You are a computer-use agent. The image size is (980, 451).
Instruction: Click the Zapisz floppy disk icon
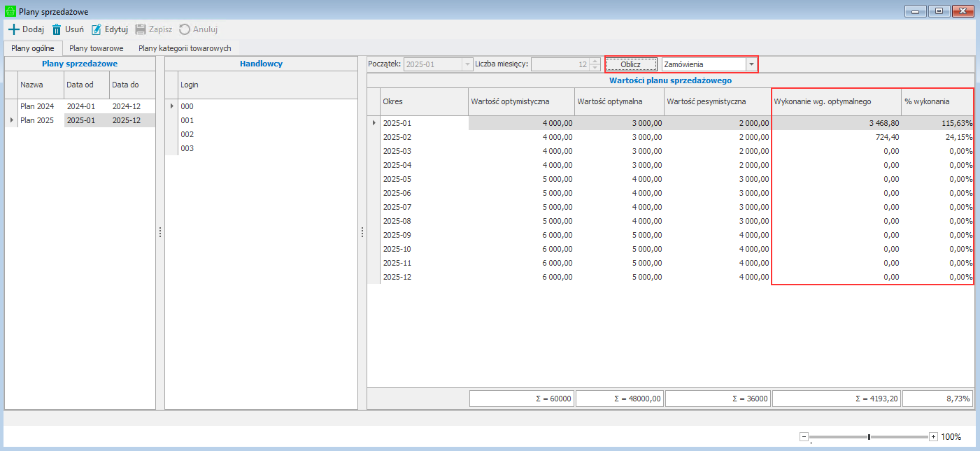pyautogui.click(x=141, y=29)
